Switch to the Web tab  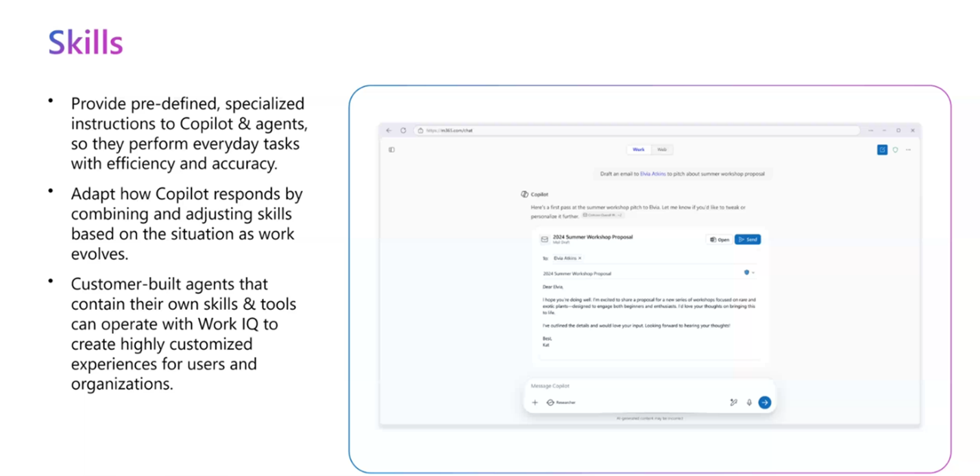(661, 150)
